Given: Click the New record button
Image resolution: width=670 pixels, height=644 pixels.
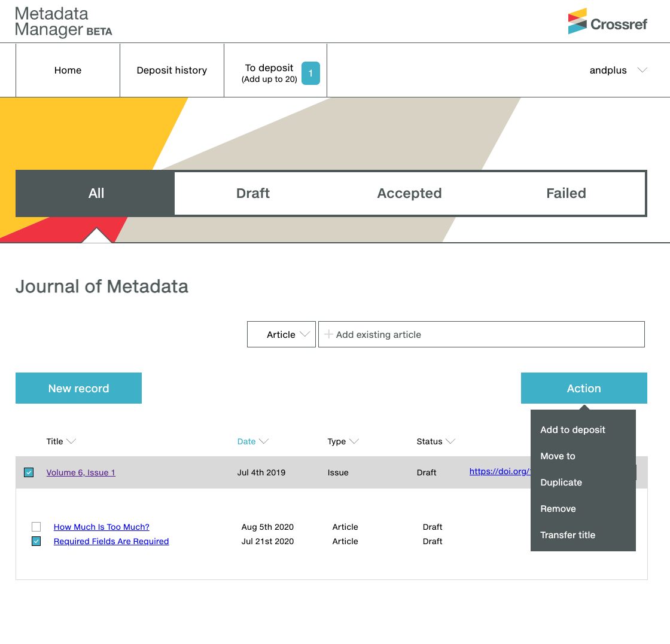Looking at the screenshot, I should click(78, 388).
